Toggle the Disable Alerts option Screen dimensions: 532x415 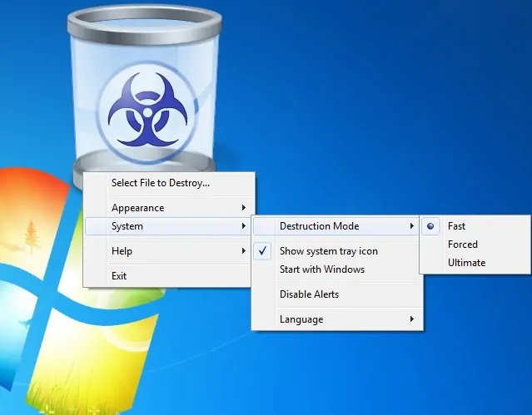point(309,294)
